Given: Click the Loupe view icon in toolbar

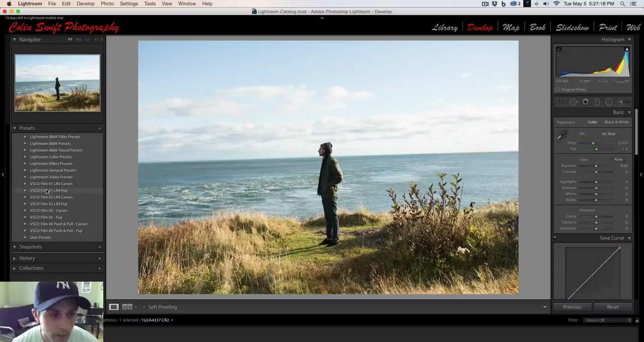Looking at the screenshot, I should pos(114,307).
